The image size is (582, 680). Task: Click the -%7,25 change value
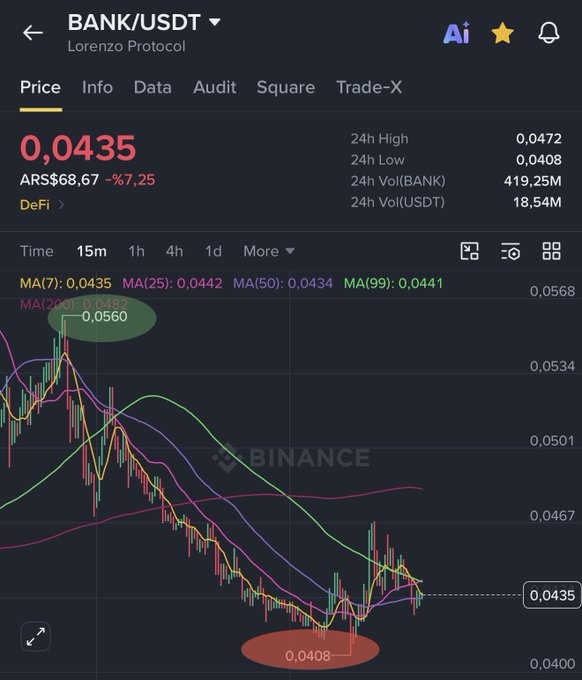point(130,180)
